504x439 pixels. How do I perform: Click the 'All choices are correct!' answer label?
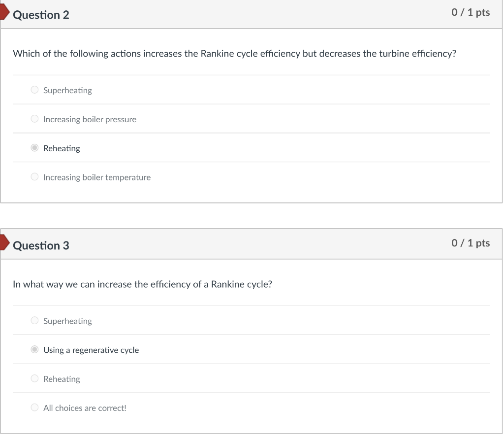coord(85,408)
